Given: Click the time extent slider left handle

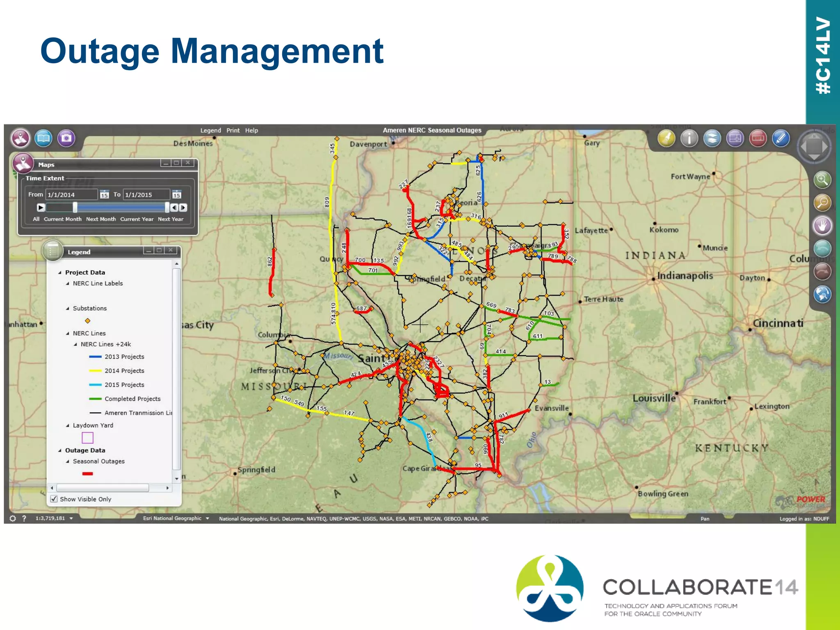Looking at the screenshot, I should pyautogui.click(x=75, y=208).
